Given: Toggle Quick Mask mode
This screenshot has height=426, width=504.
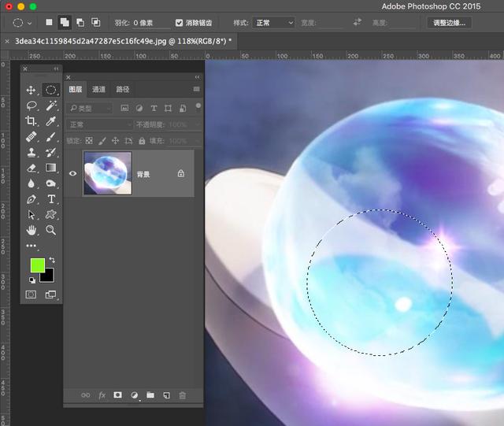Looking at the screenshot, I should [x=31, y=294].
